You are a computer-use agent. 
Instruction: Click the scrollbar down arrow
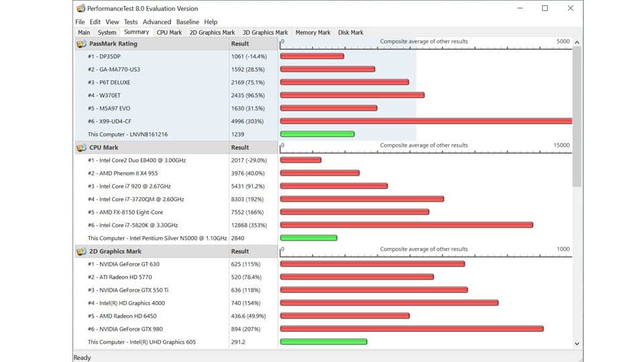pos(577,343)
